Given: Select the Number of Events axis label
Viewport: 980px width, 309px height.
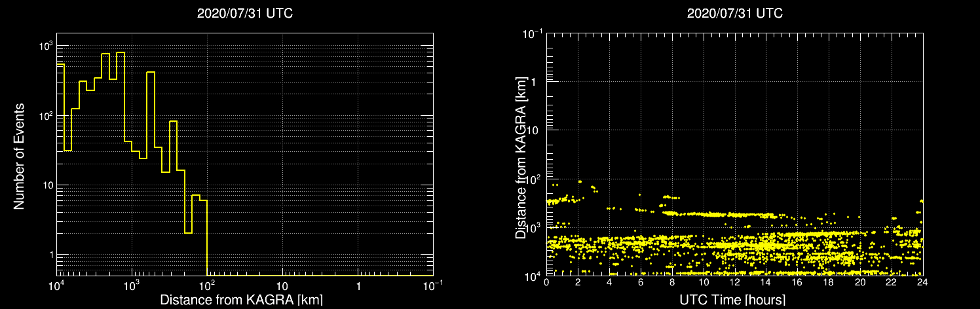Looking at the screenshot, I should pos(19,156).
